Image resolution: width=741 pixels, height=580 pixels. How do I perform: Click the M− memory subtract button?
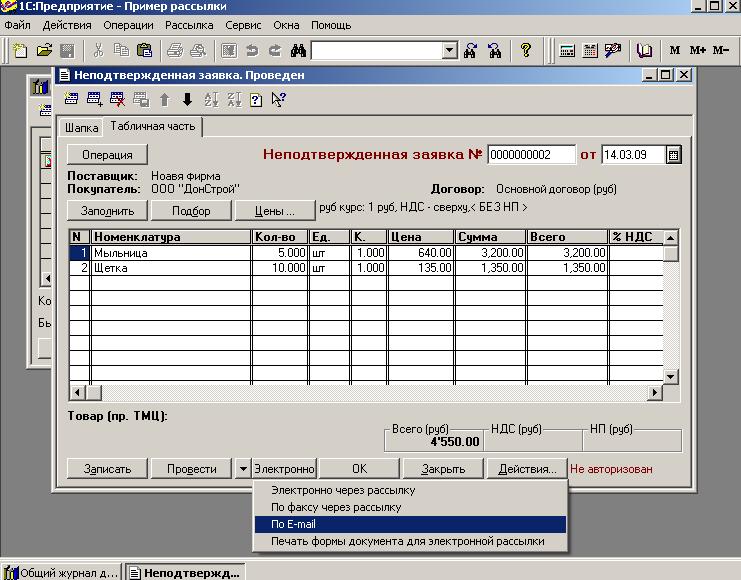coord(721,50)
